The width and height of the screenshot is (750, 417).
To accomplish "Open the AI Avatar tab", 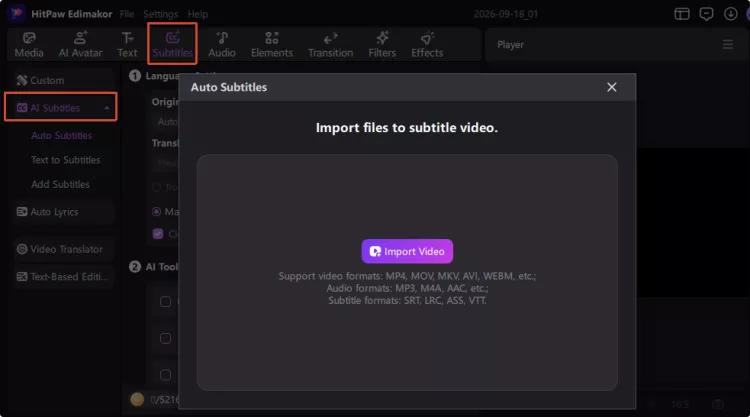I will point(80,44).
